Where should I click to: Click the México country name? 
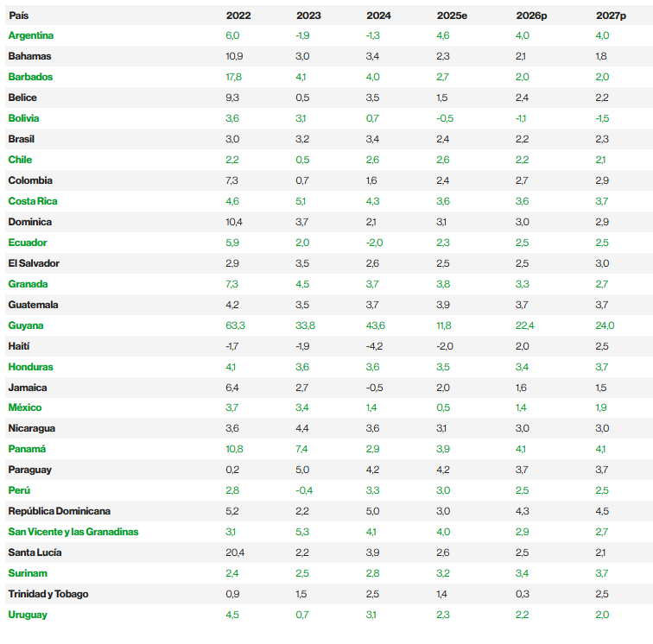25,407
